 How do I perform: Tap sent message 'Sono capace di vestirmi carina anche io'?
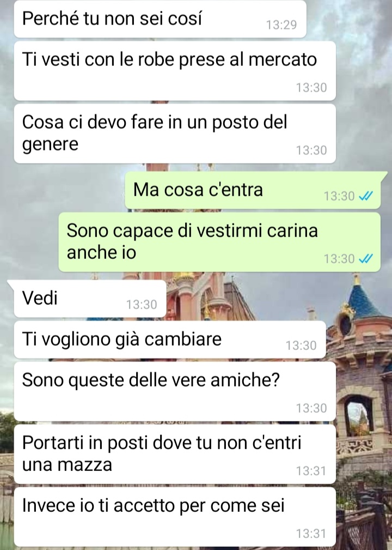click(x=219, y=241)
